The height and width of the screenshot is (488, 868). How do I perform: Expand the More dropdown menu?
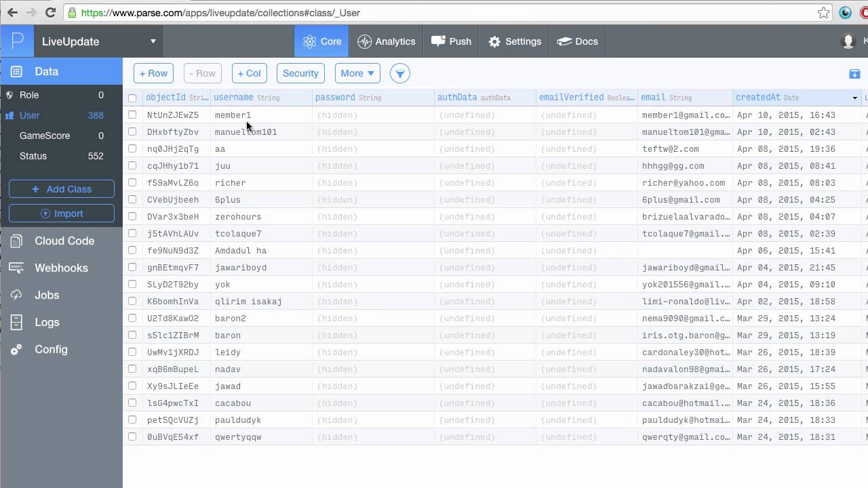[x=358, y=73]
